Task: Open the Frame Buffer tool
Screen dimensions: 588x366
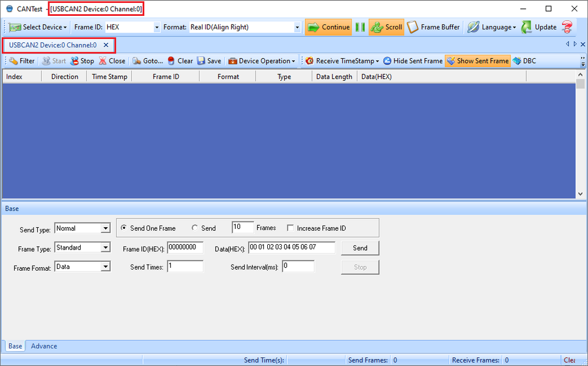Action: [434, 28]
